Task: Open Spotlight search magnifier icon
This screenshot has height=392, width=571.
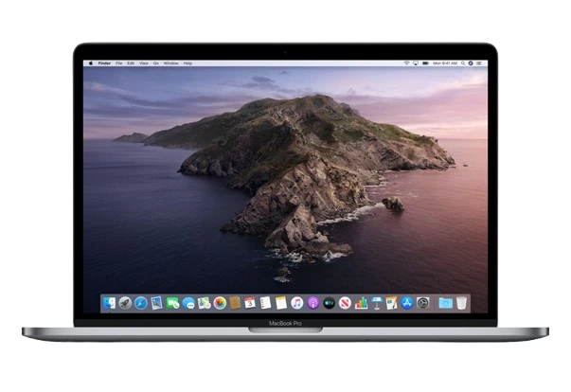Action: [x=463, y=63]
